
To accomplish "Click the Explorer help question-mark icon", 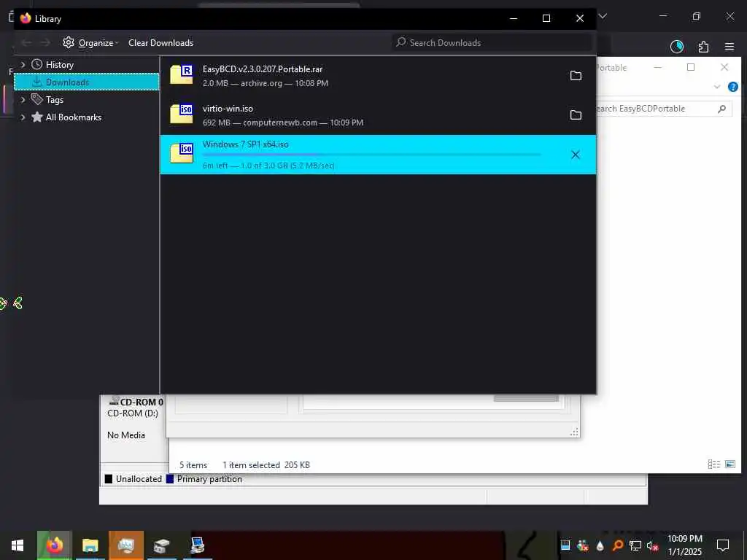I will click(x=732, y=87).
